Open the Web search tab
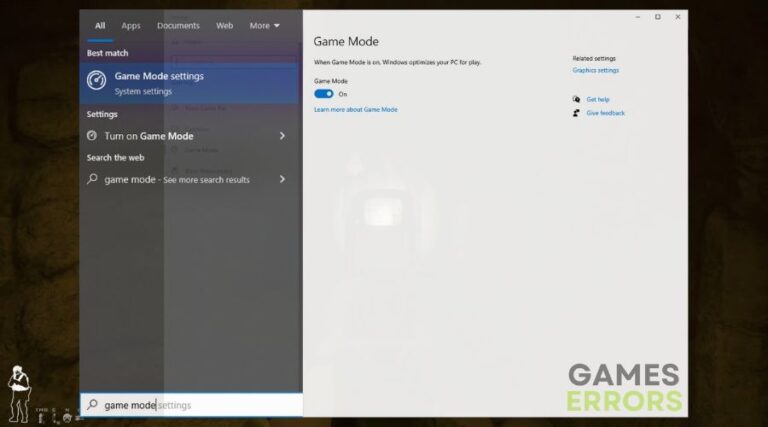This screenshot has width=768, height=427. (225, 25)
